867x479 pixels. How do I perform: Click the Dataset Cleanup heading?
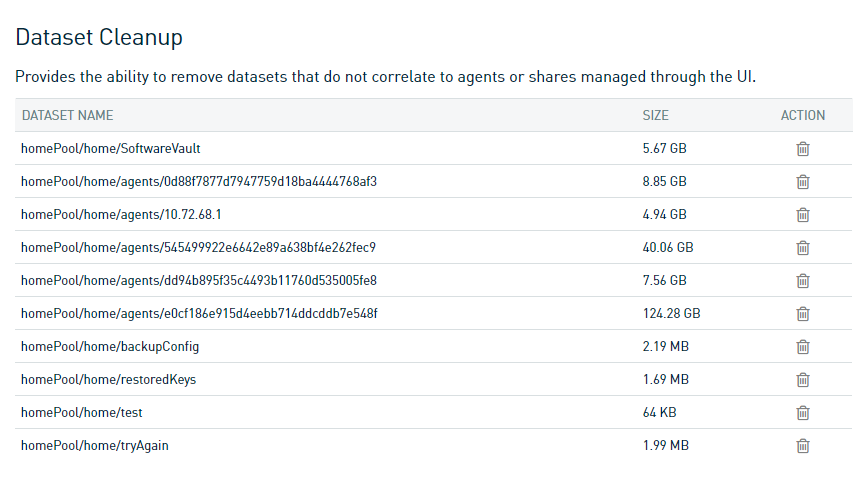[x=99, y=38]
